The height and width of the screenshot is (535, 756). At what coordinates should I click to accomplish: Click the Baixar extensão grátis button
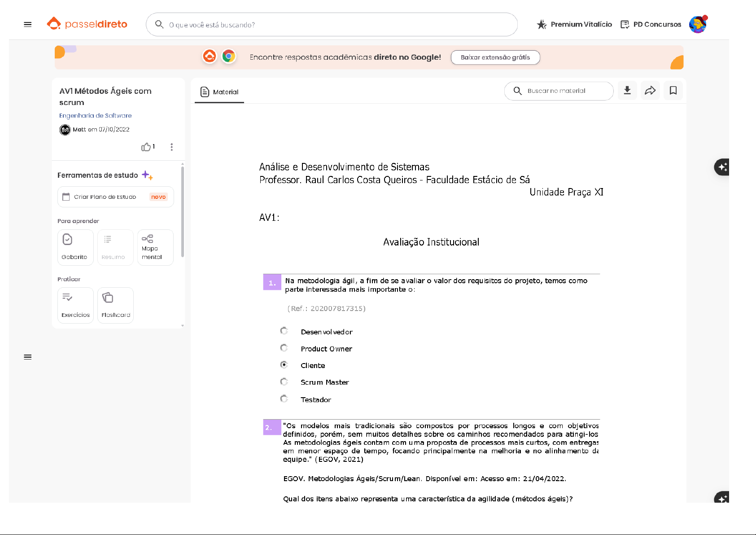(x=495, y=57)
